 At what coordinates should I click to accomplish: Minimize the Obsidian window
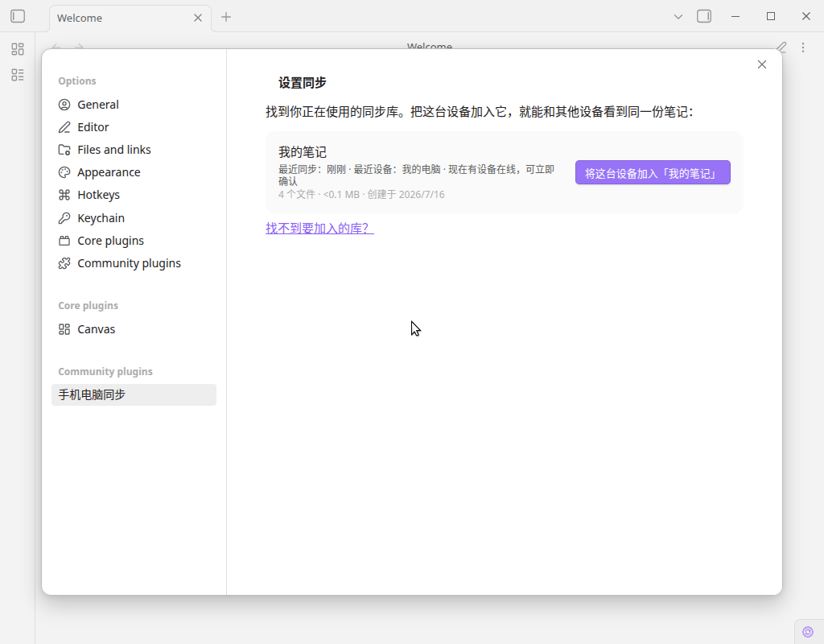[735, 17]
